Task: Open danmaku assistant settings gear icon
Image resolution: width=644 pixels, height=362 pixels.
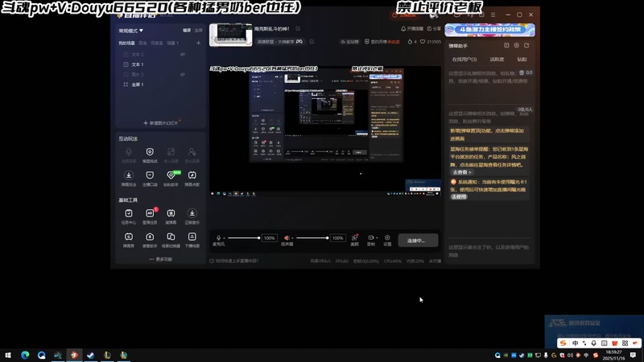Action: point(517,46)
